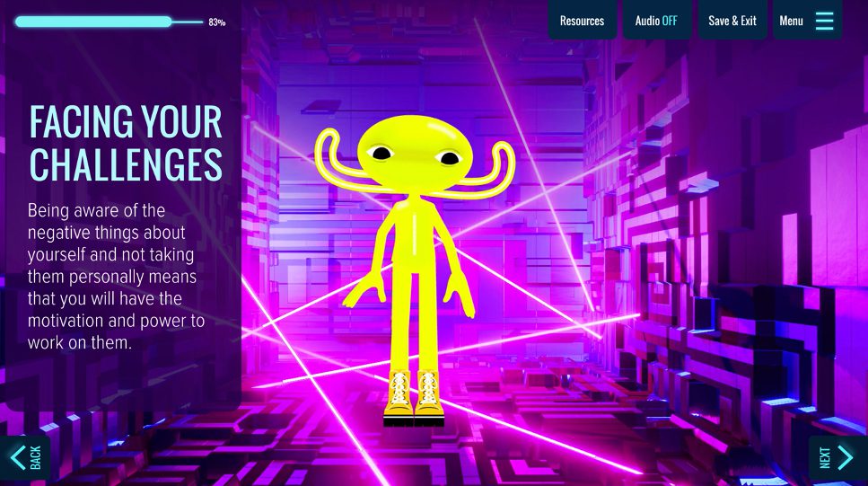This screenshot has height=486, width=868.
Task: Click the left chevron Back arrow
Action: pyautogui.click(x=17, y=457)
